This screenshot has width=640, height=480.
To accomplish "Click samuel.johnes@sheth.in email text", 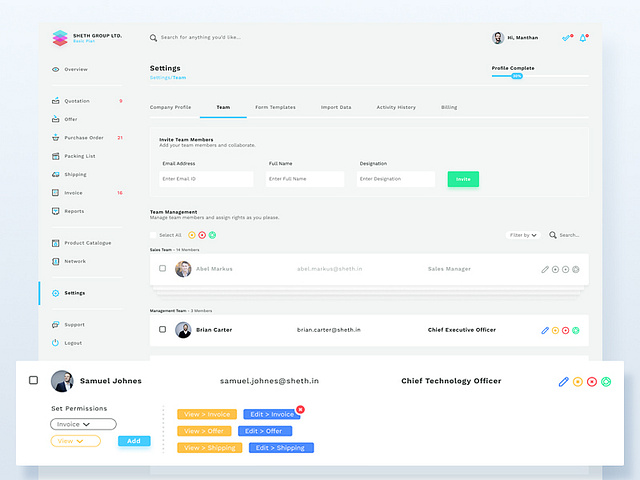I will pyautogui.click(x=269, y=381).
